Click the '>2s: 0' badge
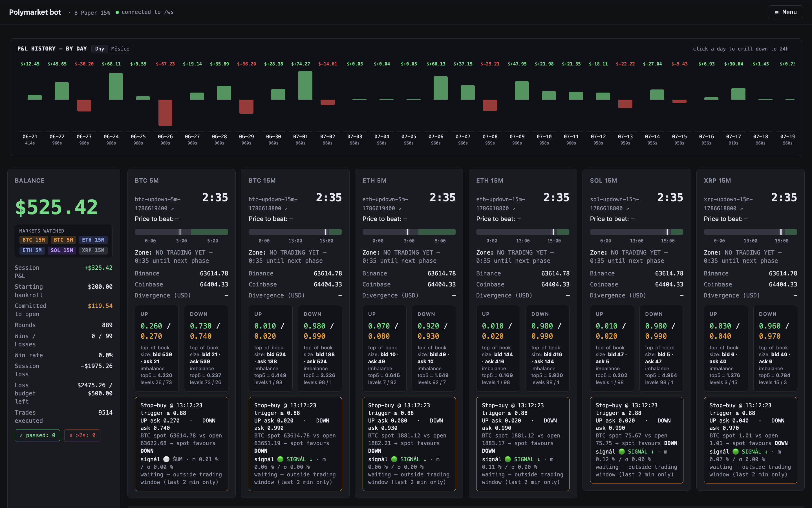 [x=82, y=435]
